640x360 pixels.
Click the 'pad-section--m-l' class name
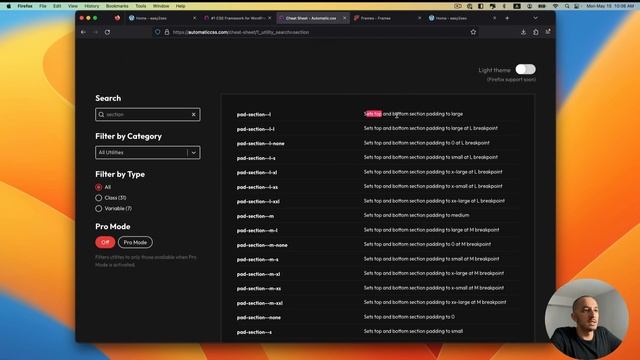257,231
